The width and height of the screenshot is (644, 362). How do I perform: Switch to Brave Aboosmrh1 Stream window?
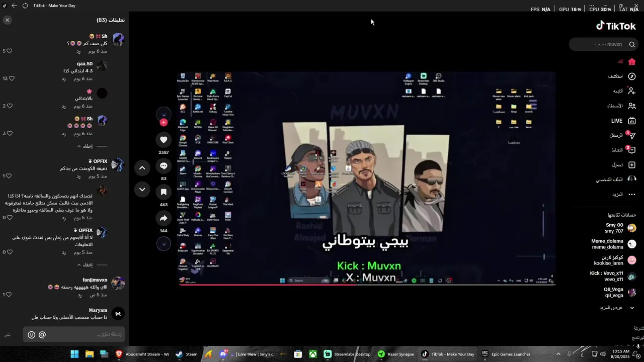[x=142, y=354]
